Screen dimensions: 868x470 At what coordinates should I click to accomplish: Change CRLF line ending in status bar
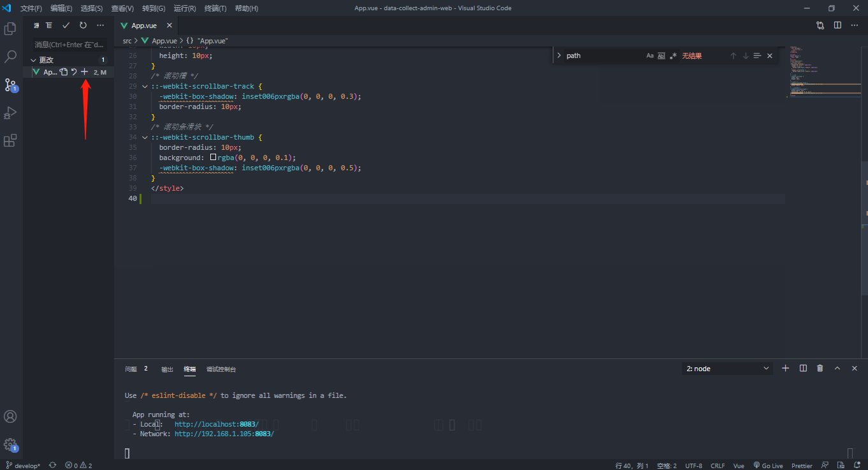click(x=718, y=466)
